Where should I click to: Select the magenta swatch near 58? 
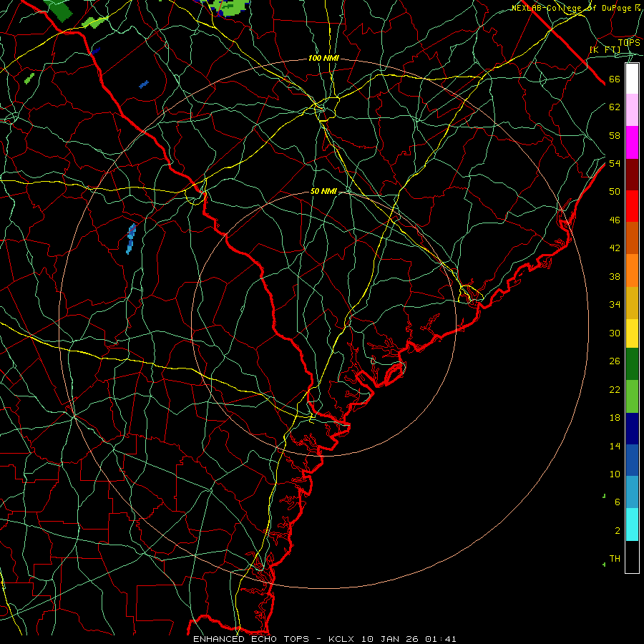632,142
